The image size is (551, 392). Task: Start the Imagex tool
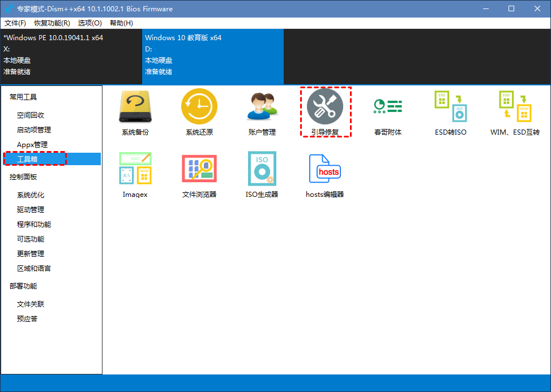click(136, 174)
